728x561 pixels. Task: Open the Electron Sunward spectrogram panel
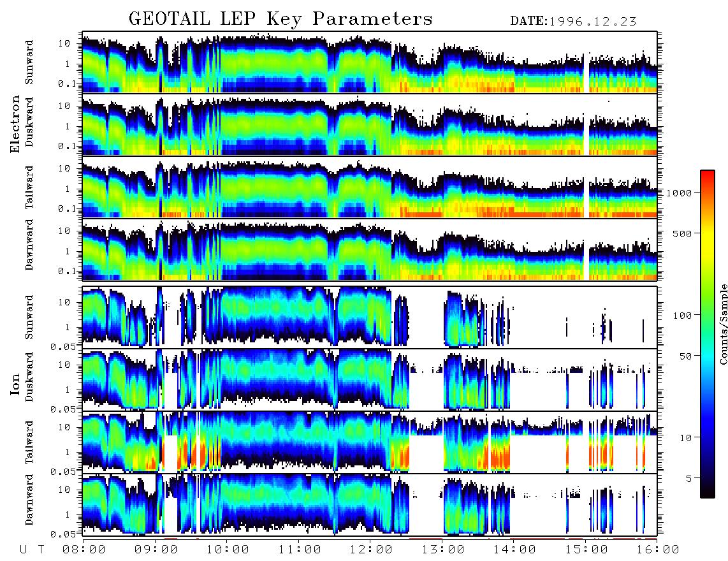pyautogui.click(x=370, y=62)
